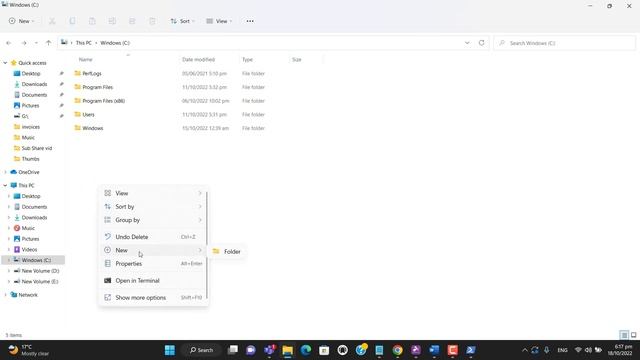
Task: Open PowerShell terminal taskbar icon
Action: [x=471, y=350]
